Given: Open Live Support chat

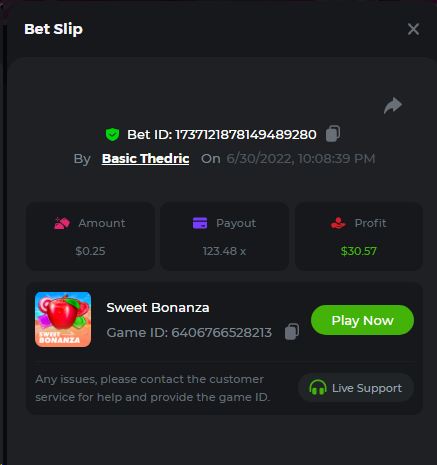Looking at the screenshot, I should click(x=356, y=388).
